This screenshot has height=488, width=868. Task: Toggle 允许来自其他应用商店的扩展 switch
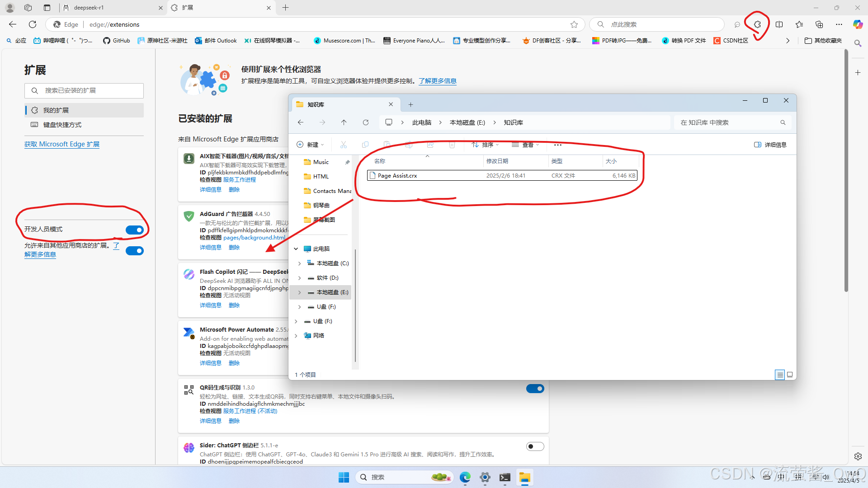(134, 251)
